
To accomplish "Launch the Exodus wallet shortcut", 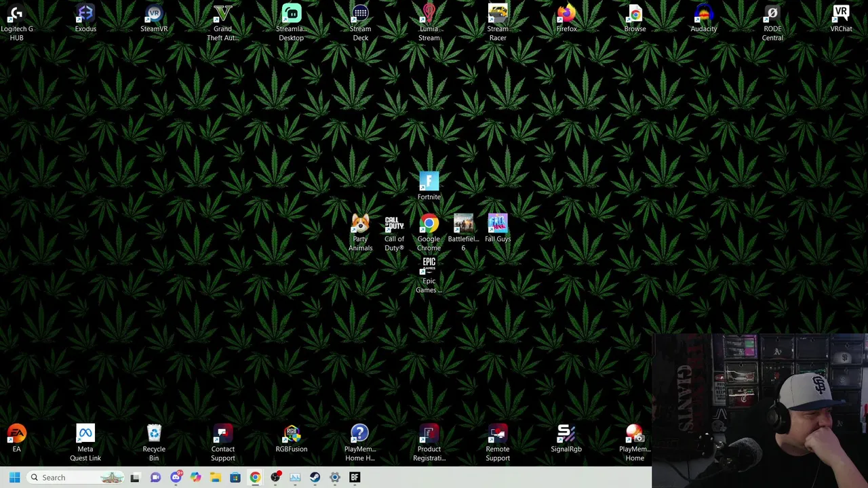I will point(85,18).
